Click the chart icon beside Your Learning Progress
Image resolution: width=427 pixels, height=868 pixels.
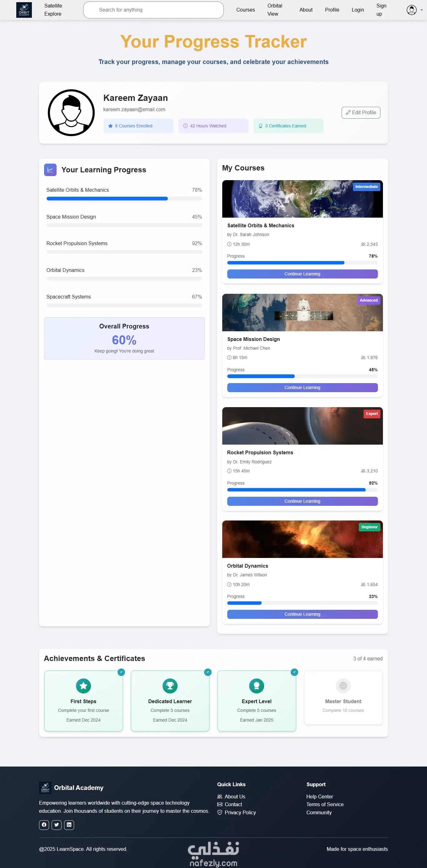click(50, 170)
